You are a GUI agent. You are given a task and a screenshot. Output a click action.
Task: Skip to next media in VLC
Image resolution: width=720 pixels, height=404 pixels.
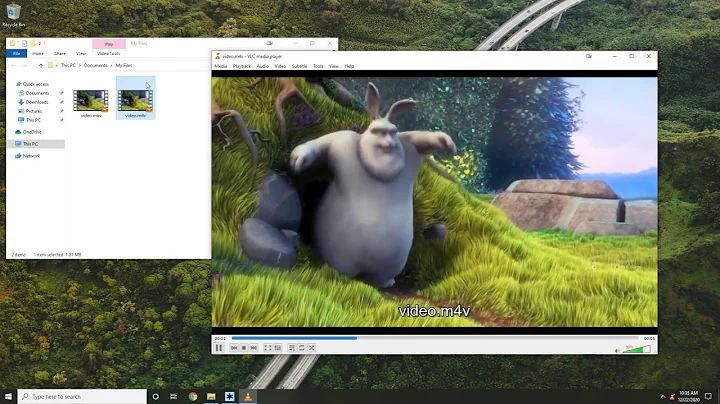[253, 348]
